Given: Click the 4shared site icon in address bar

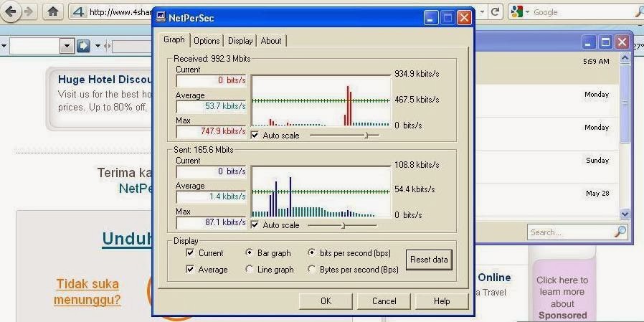Looking at the screenshot, I should tap(78, 12).
